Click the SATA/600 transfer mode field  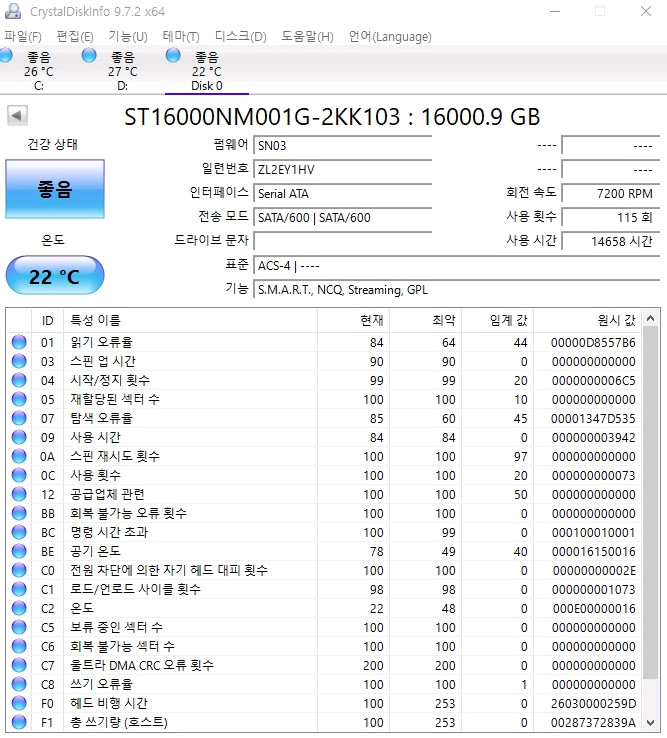point(342,217)
